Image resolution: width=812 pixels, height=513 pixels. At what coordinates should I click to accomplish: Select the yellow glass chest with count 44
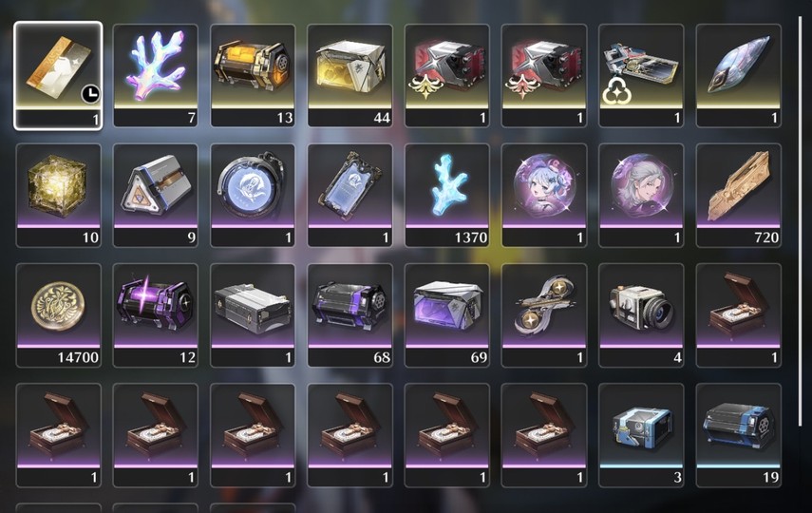(x=349, y=75)
